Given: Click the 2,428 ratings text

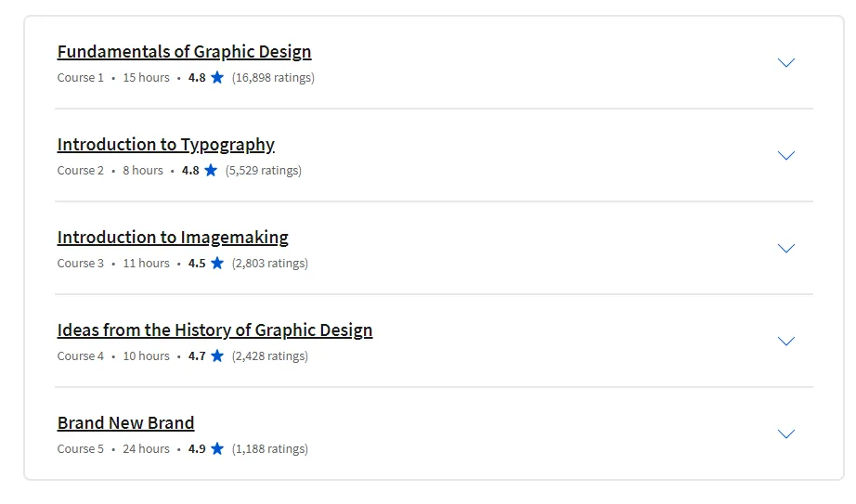Looking at the screenshot, I should pos(270,356).
